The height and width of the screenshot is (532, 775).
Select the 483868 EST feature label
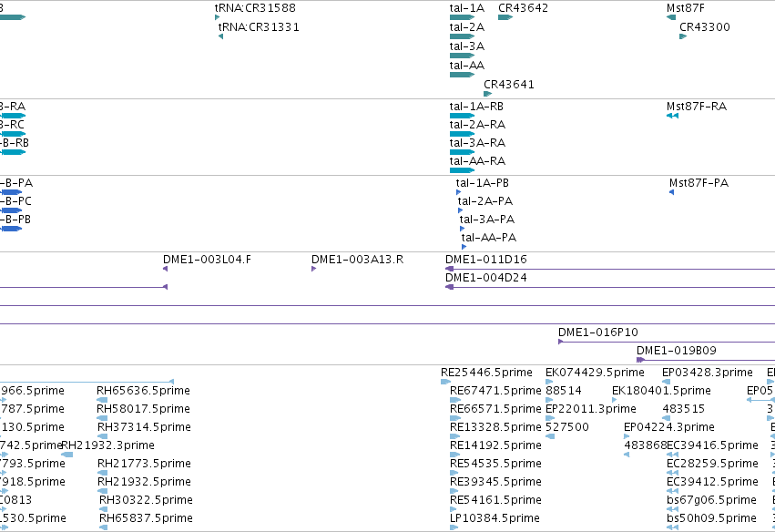coord(645,445)
